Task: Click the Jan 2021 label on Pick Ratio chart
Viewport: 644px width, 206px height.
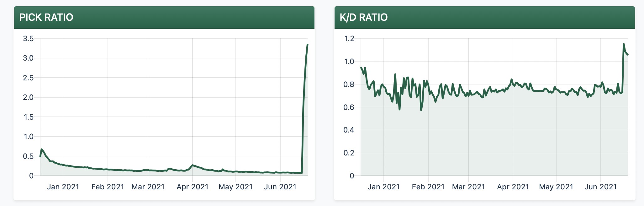Action: click(63, 187)
